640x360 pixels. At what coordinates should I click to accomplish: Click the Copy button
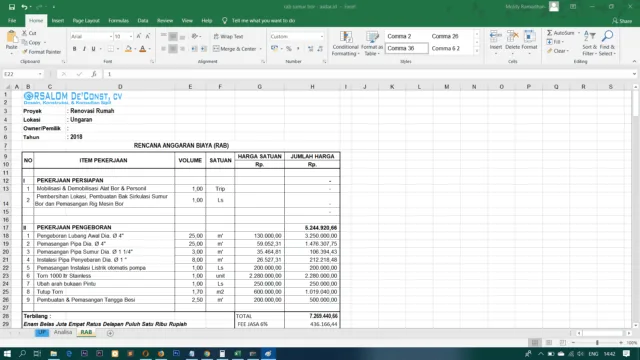(32, 42)
